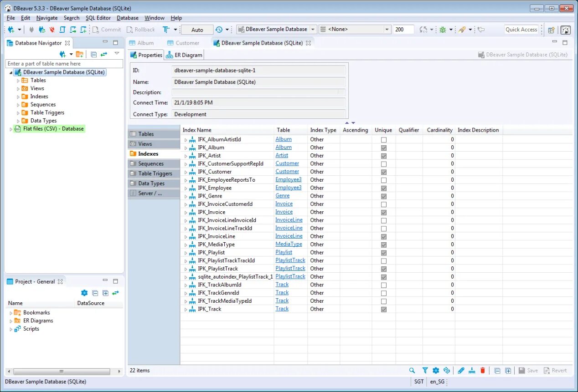This screenshot has width=578, height=392.
Task: Click the edit pencil icon in bottom toolbar
Action: [x=461, y=371]
